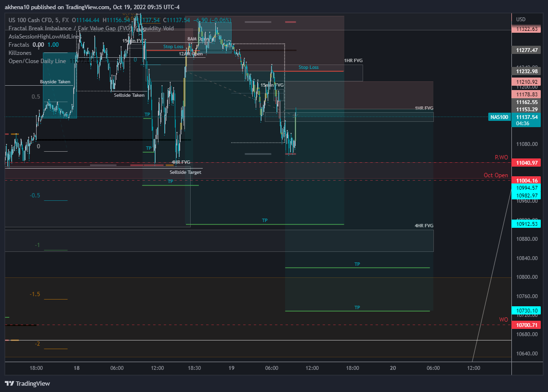The width and height of the screenshot is (548, 392).
Task: Select the 'Open/Close Daily Line' indicator label
Action: pyautogui.click(x=37, y=61)
